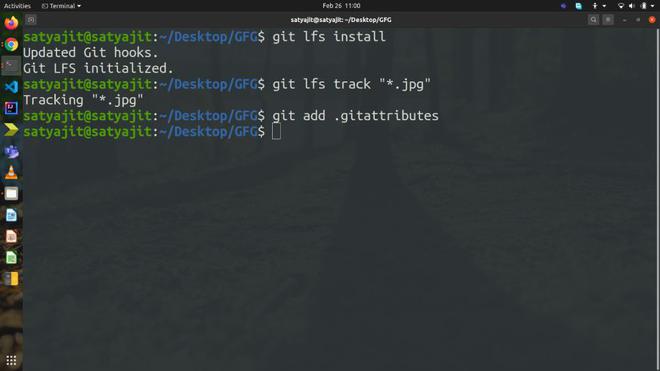Launch Firefox from the dock
This screenshot has width=660, height=371.
(11, 23)
